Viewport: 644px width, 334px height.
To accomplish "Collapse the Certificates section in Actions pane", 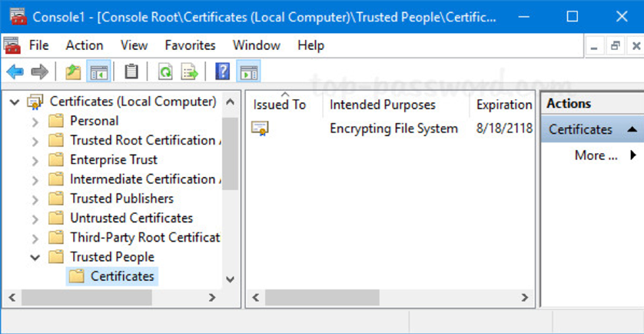I will tap(632, 129).
